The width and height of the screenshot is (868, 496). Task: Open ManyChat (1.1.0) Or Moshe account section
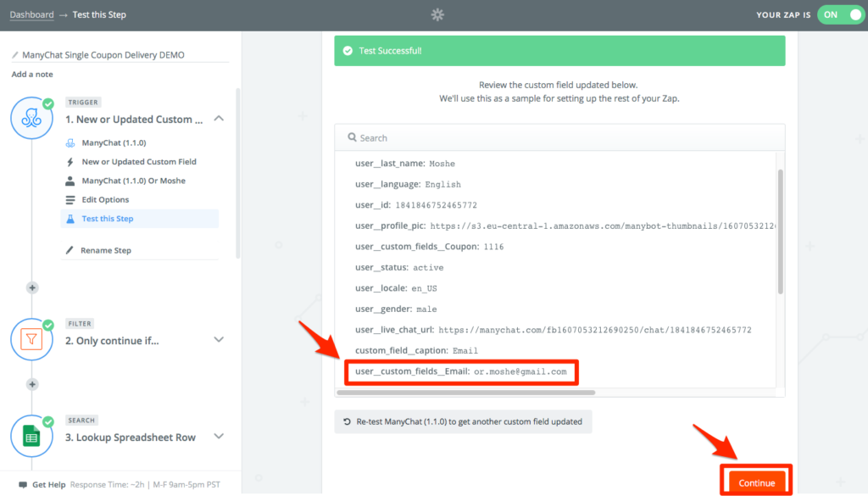coord(133,181)
